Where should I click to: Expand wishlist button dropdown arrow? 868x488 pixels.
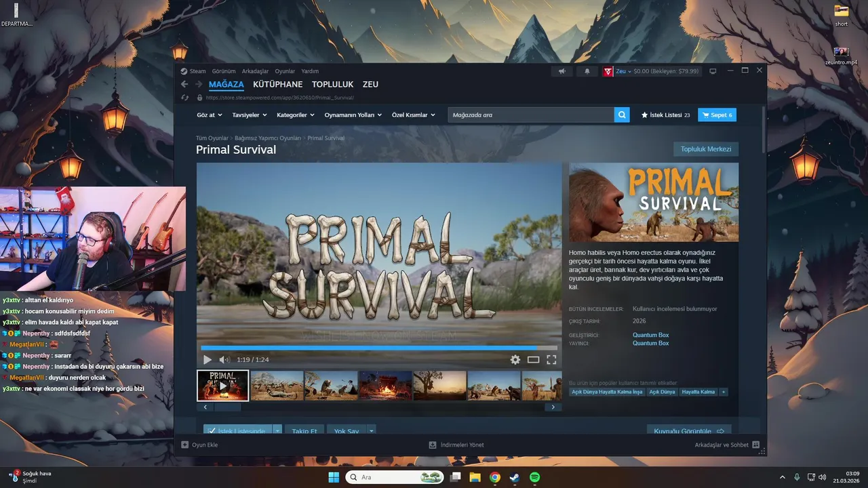tap(277, 431)
